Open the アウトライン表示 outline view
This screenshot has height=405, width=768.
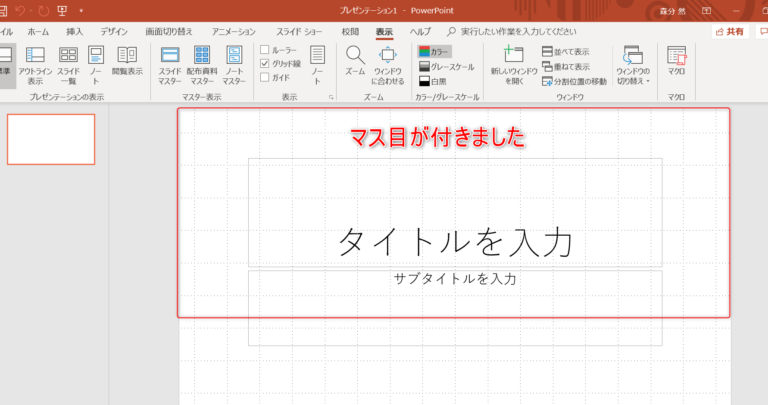(35, 65)
